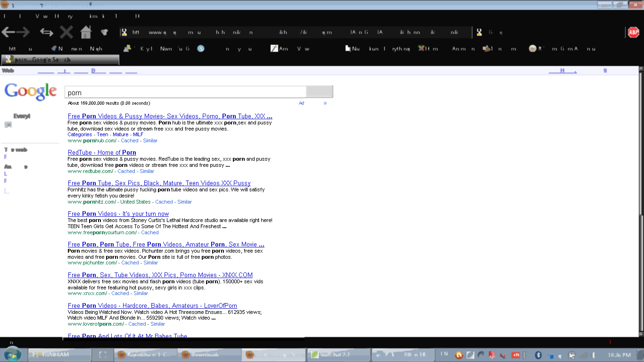The width and height of the screenshot is (644, 362).
Task: Click the Google logo
Action: coord(31,91)
